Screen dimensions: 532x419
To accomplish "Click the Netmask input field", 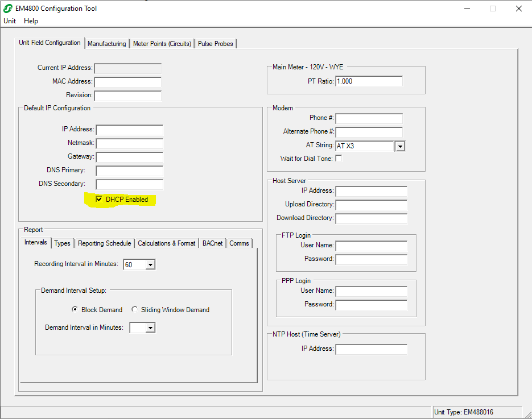I will [129, 143].
